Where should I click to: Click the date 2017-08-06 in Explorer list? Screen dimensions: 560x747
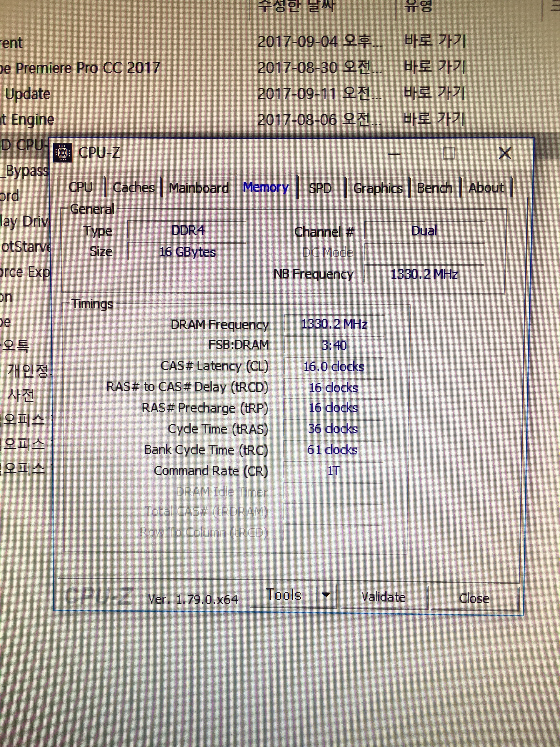pos(297,119)
